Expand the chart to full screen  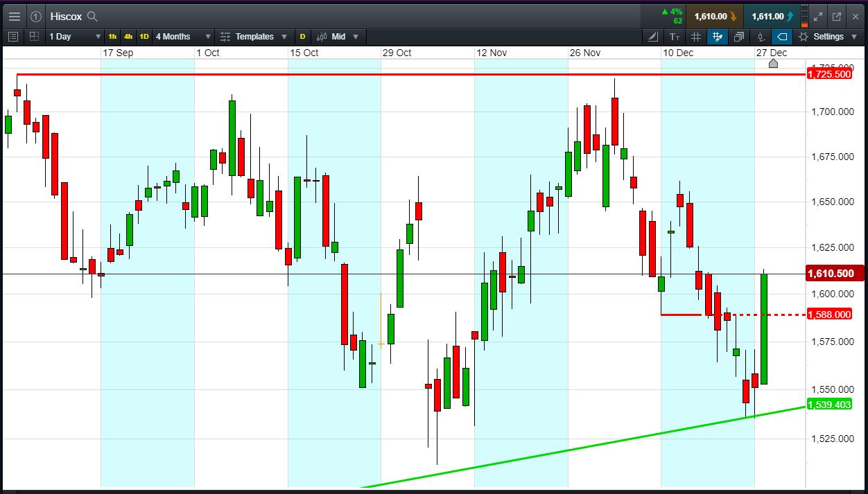click(x=817, y=16)
